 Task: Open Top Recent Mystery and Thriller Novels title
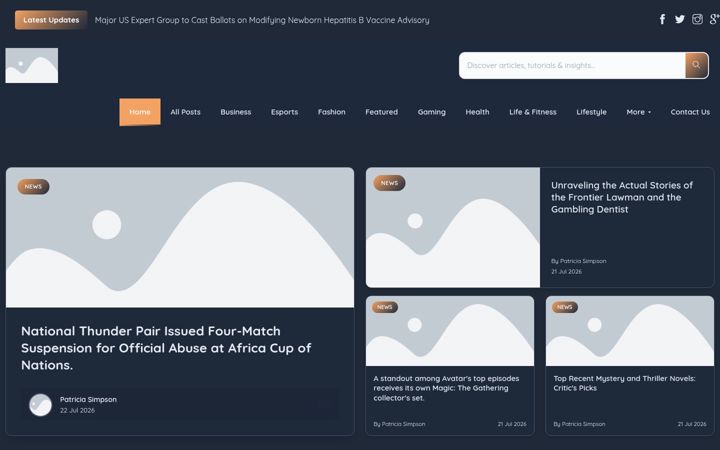coord(624,383)
